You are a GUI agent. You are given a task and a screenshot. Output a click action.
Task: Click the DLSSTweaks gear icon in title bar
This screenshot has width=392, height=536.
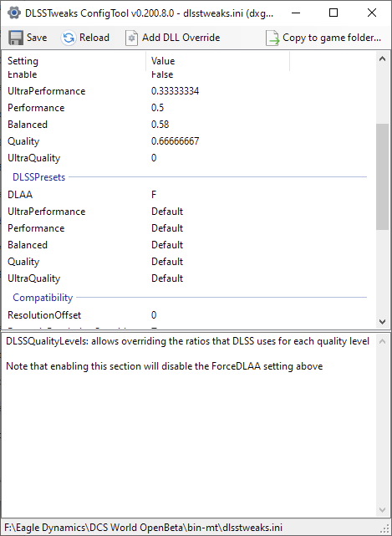click(14, 13)
